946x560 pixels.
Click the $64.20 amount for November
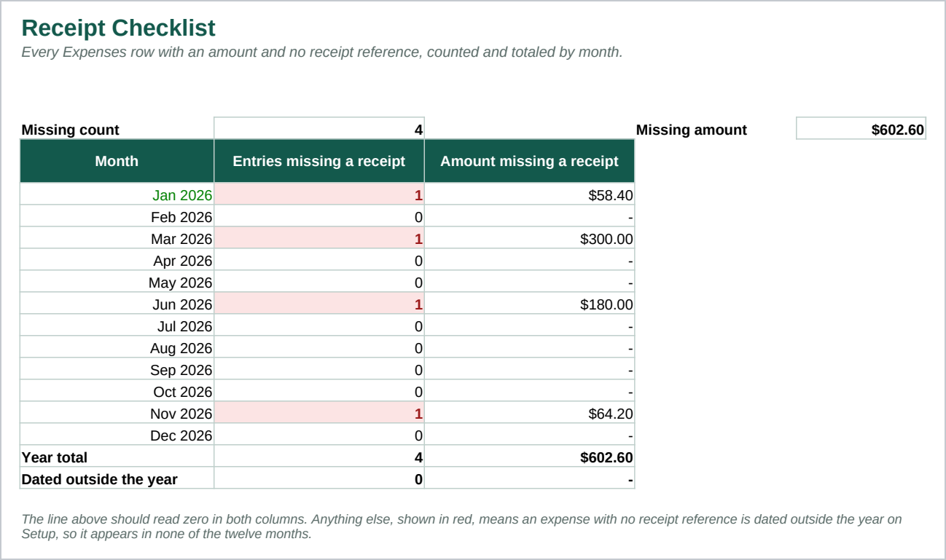pyautogui.click(x=529, y=413)
